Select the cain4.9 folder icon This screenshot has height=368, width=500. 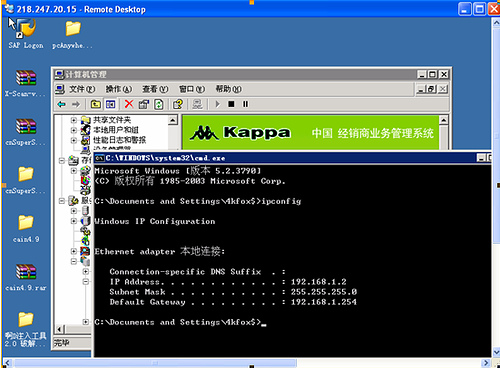[26, 222]
